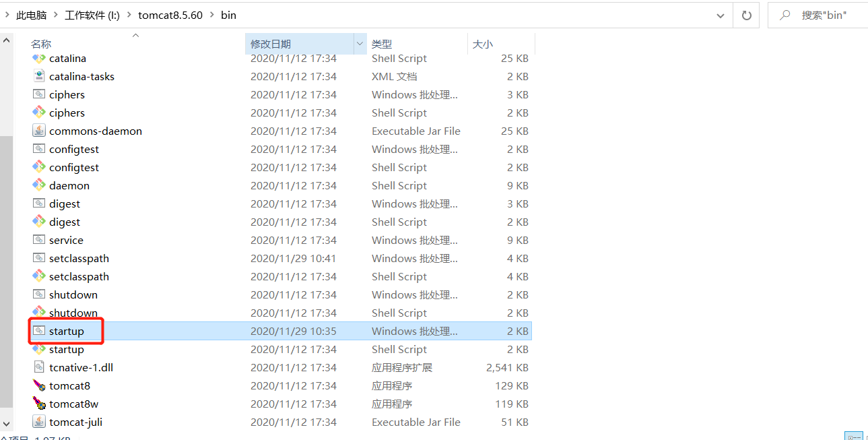Click the file name "catalina-tasks"
Screen dimensions: 868x440
click(x=81, y=76)
